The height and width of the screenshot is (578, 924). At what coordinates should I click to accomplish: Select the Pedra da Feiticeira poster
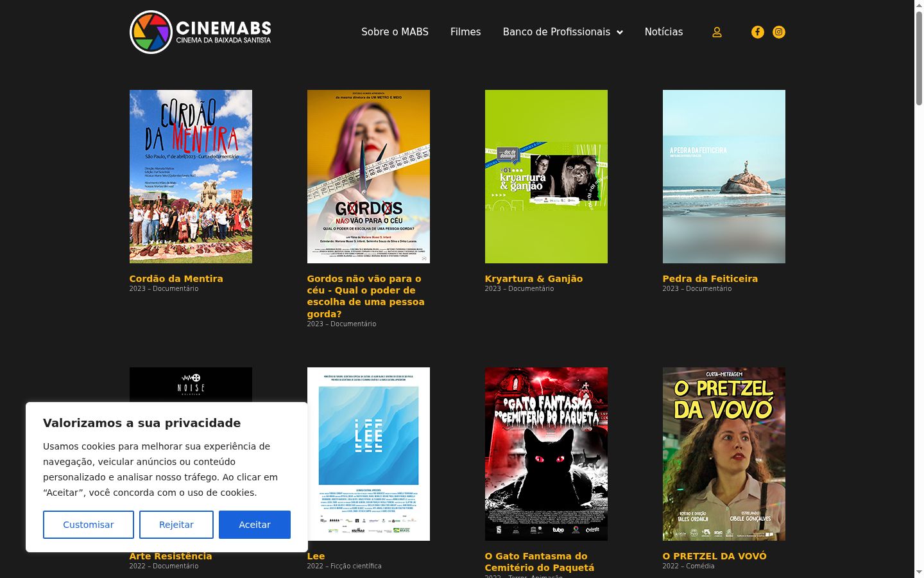click(724, 177)
